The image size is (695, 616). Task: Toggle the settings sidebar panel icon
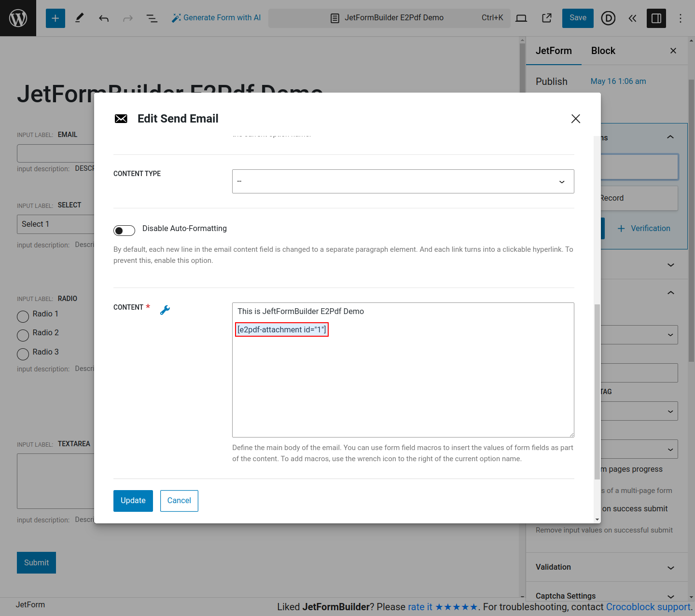tap(656, 18)
